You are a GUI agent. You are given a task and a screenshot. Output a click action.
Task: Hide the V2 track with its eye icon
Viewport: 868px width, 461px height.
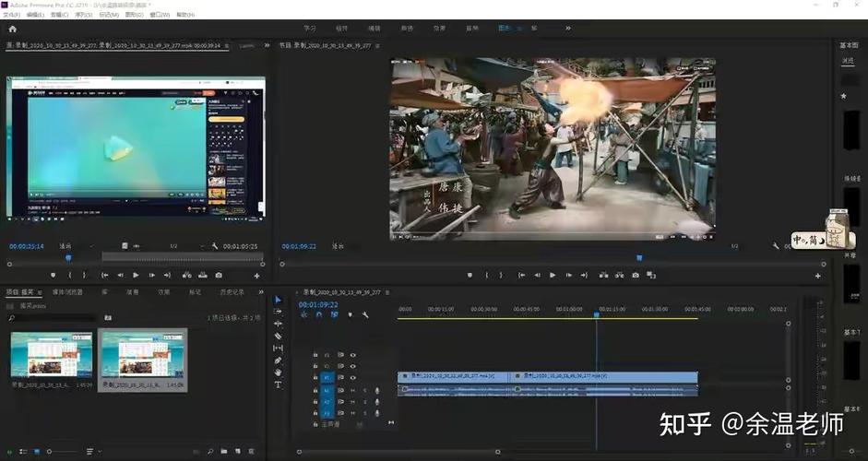click(352, 366)
